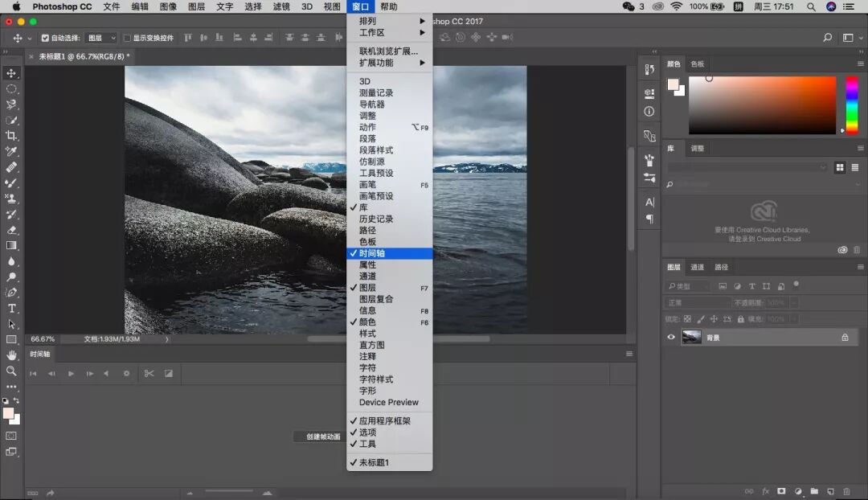Select the Crop tool in the toolbar
The image size is (868, 500).
(11, 136)
